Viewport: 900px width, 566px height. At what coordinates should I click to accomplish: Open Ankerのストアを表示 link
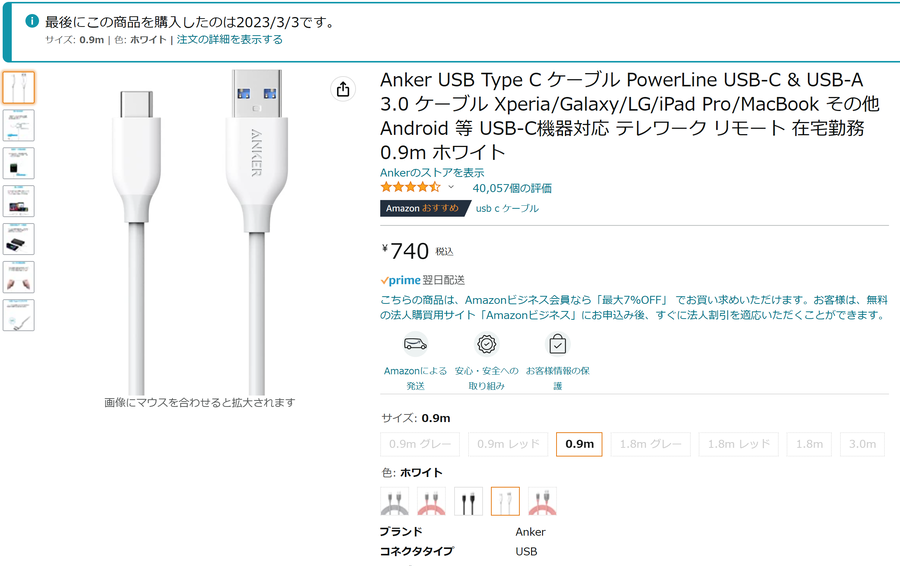pos(432,173)
